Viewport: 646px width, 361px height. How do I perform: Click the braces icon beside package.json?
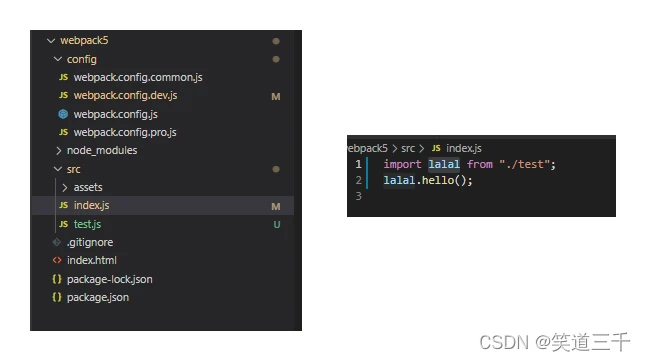click(57, 297)
